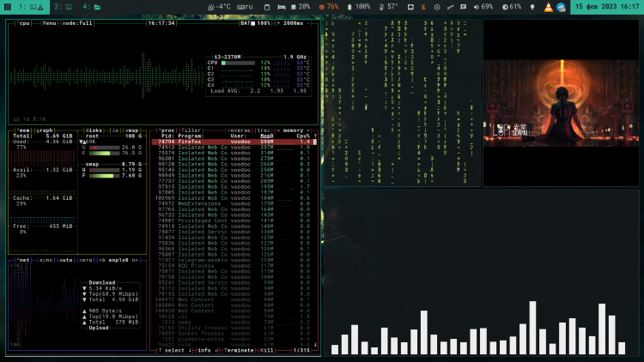Select the vlc process row
Image resolution: width=644 pixels, height=362 pixels.
[x=234, y=317]
